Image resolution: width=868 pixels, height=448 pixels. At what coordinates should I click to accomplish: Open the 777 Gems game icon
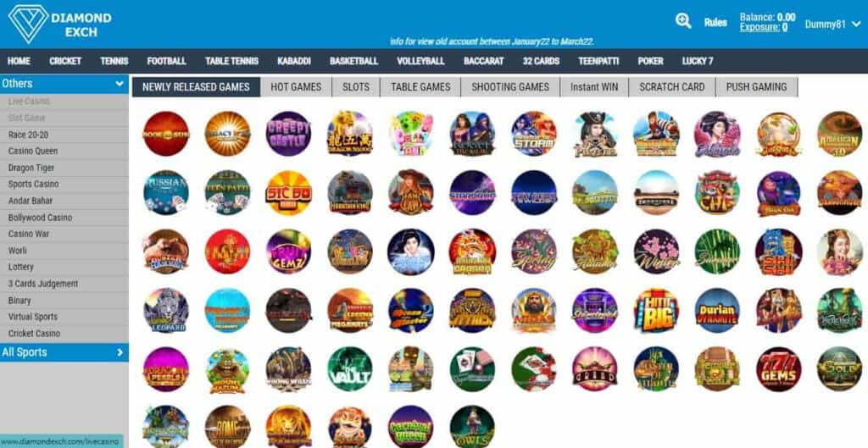(778, 369)
